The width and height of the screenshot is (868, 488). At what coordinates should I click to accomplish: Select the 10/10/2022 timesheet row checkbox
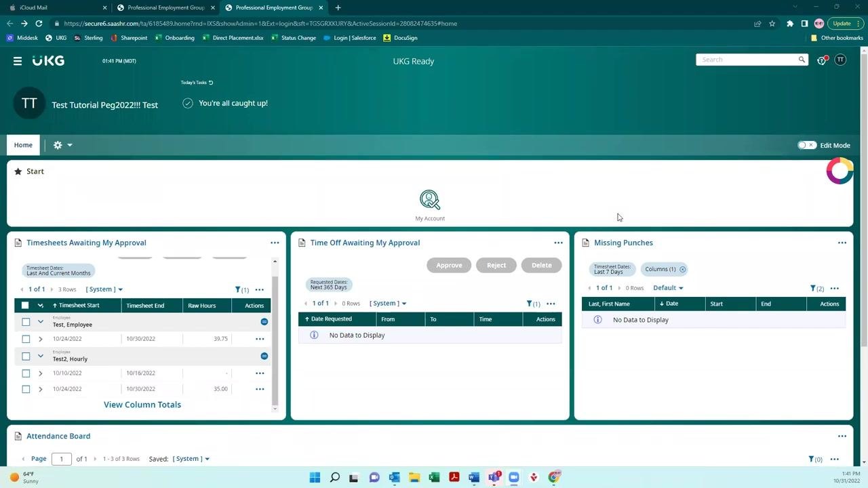[x=26, y=373]
